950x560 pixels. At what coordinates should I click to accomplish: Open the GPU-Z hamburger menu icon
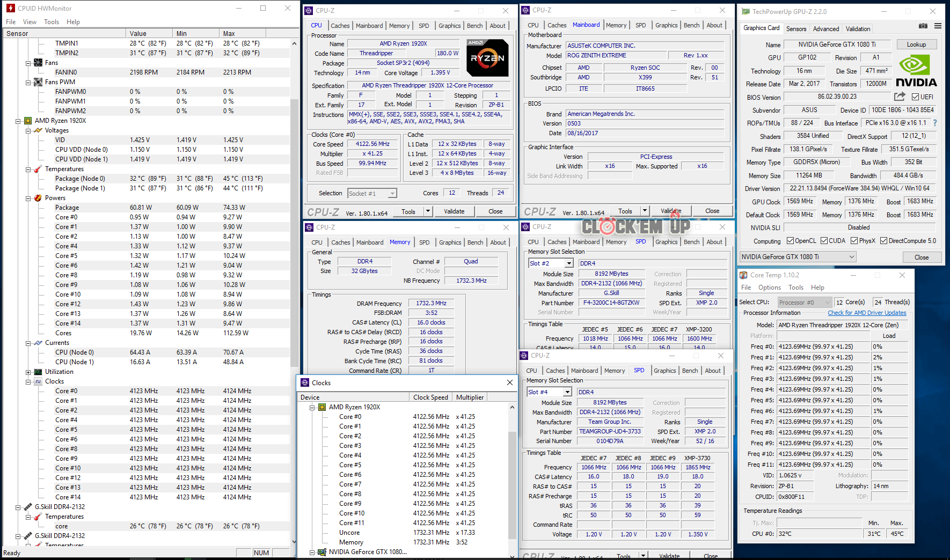[938, 26]
